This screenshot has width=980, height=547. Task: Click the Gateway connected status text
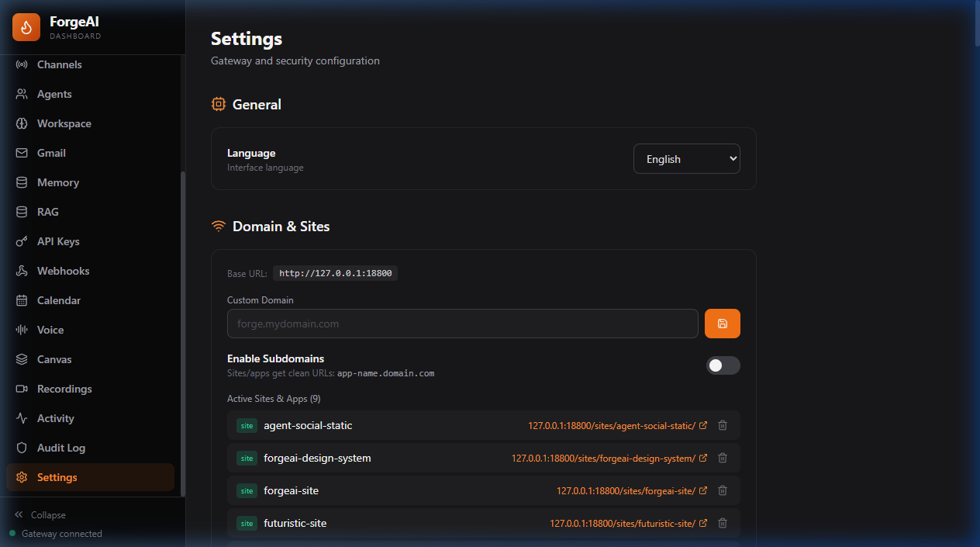coord(62,533)
